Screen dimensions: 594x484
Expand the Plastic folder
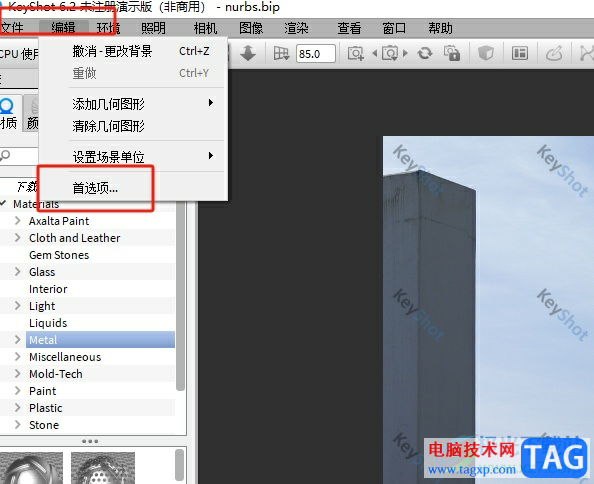tap(17, 408)
